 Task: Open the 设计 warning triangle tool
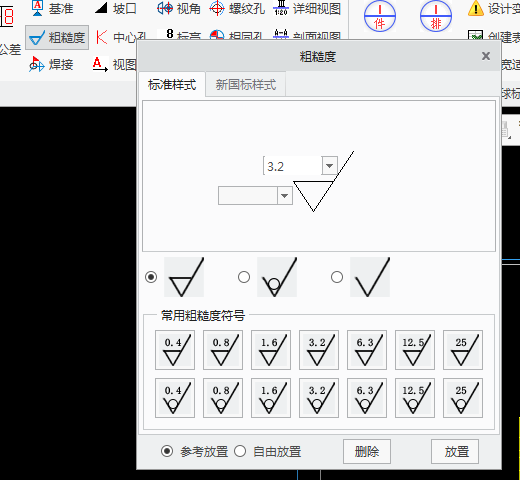[494, 8]
